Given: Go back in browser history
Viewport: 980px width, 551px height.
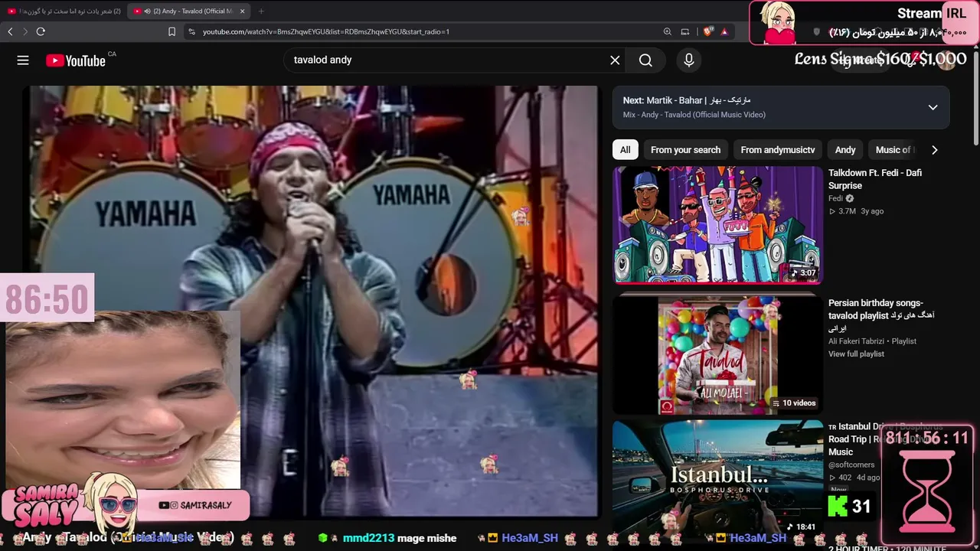Looking at the screenshot, I should tap(10, 31).
